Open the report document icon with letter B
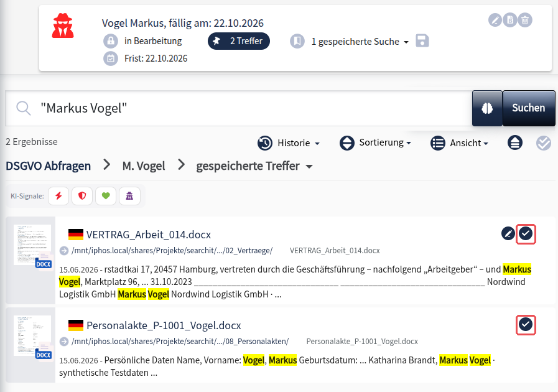 point(510,20)
